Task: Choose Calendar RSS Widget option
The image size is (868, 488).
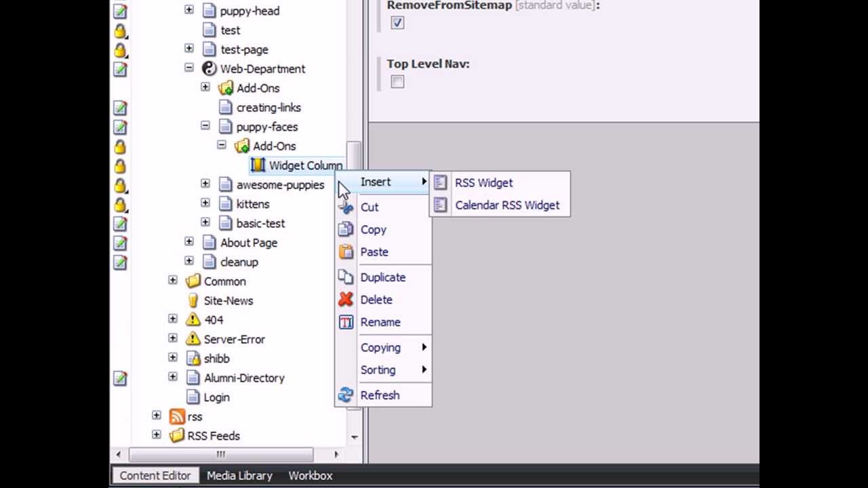Action: pos(500,205)
